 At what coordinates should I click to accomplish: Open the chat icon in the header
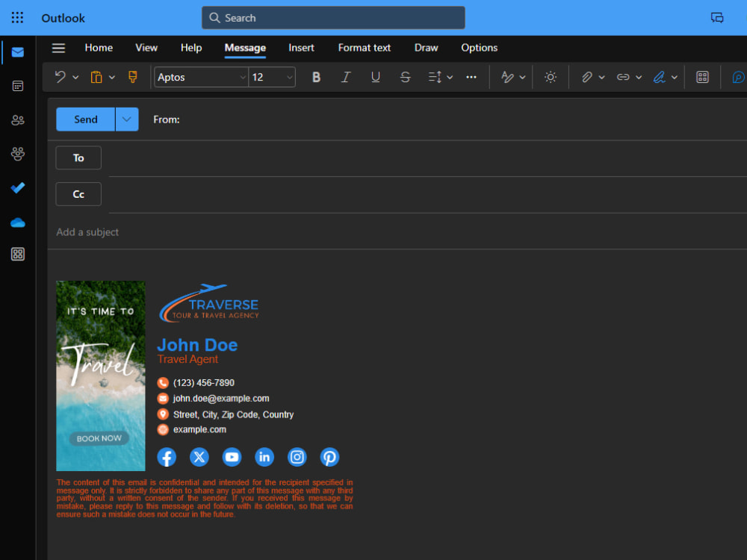(717, 18)
